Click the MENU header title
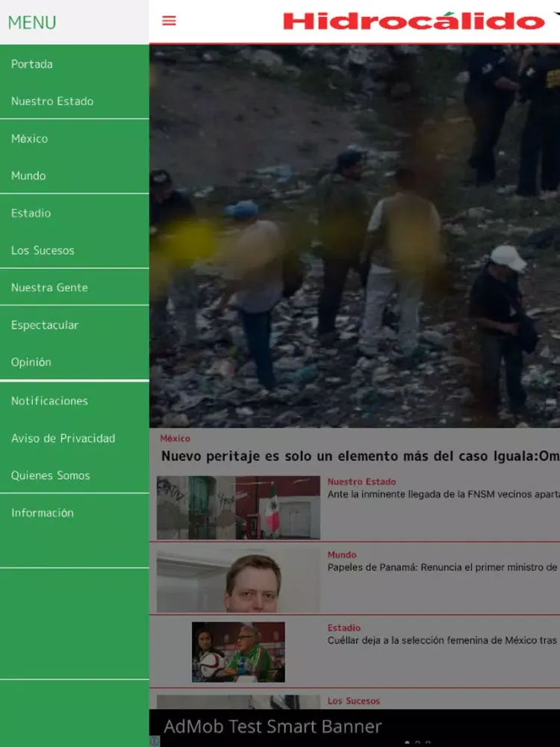560x747 pixels. click(x=32, y=22)
